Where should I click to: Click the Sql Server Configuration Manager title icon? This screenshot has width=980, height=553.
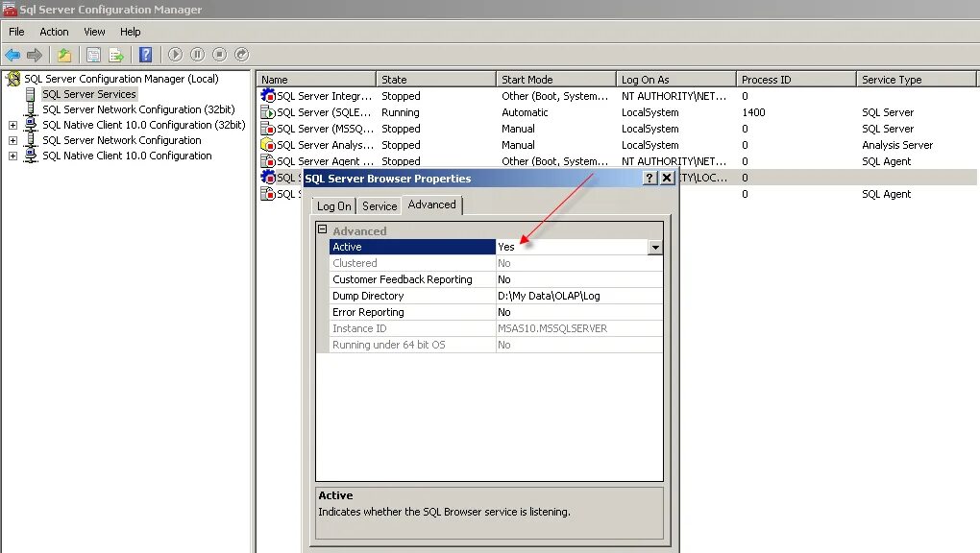click(x=10, y=9)
